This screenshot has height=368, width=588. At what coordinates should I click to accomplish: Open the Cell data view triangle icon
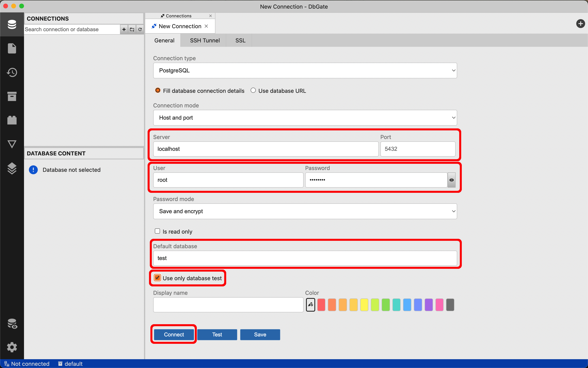pyautogui.click(x=12, y=144)
